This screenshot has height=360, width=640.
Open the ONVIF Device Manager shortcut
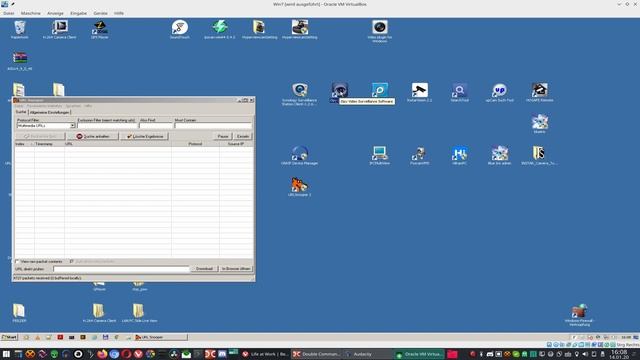pyautogui.click(x=299, y=155)
